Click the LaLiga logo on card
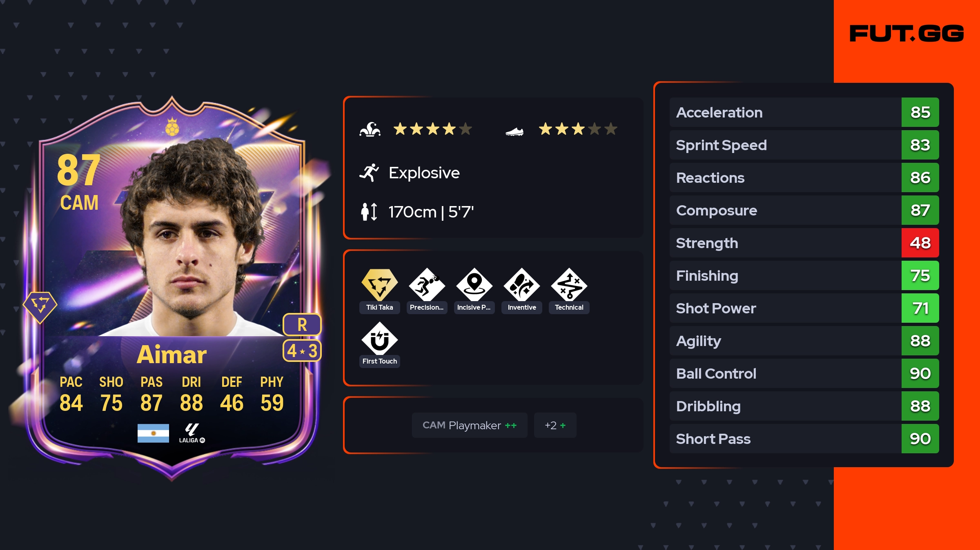 pyautogui.click(x=192, y=433)
